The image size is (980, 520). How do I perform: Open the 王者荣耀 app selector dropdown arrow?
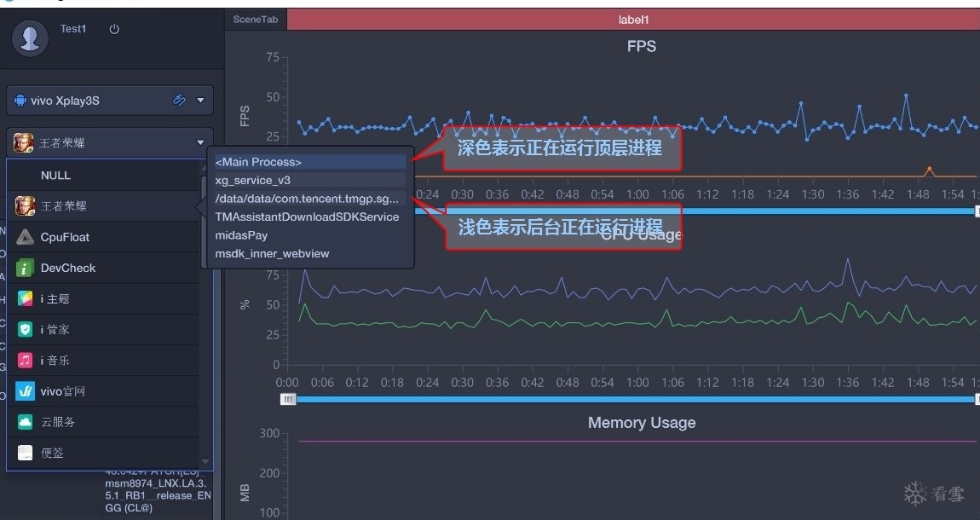200,142
